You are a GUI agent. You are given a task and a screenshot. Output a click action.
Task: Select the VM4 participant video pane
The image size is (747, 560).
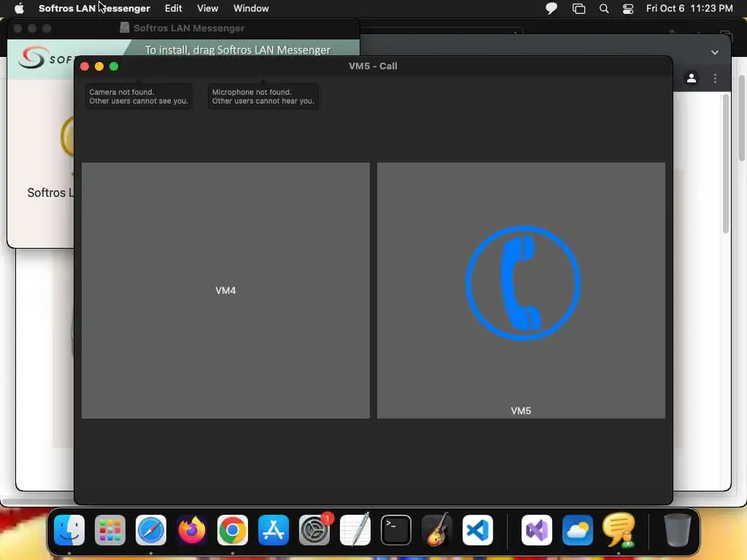point(225,290)
